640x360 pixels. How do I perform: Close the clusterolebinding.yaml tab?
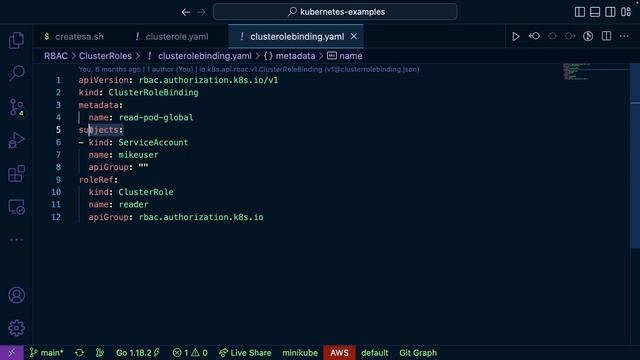[354, 36]
